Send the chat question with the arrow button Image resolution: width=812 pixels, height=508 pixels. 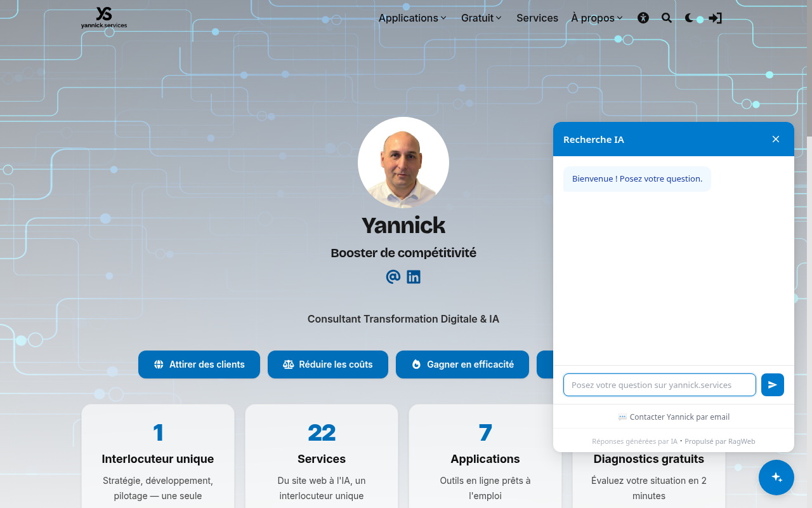(x=773, y=385)
